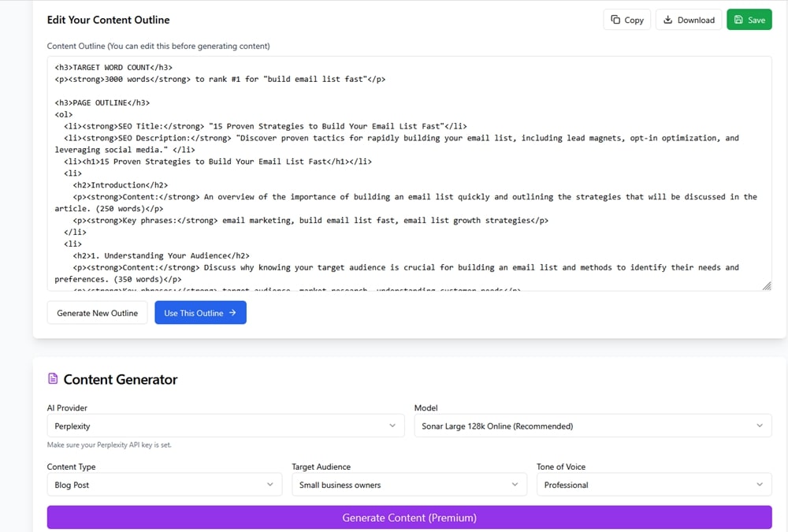Click the purple Content Generator document icon
The width and height of the screenshot is (788, 532).
[x=53, y=379]
